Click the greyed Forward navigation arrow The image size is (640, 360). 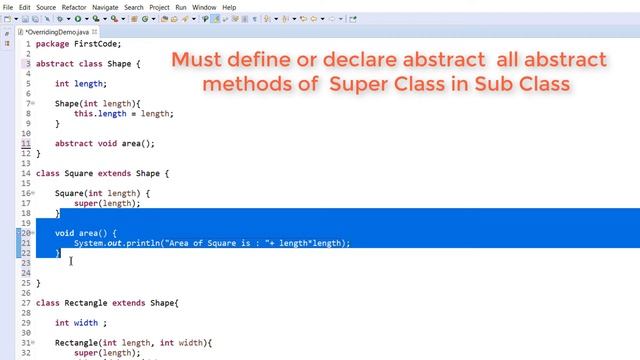[x=331, y=19]
